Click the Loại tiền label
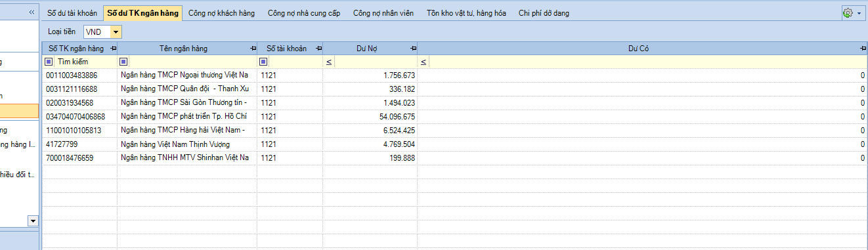868x250 pixels. pos(62,31)
